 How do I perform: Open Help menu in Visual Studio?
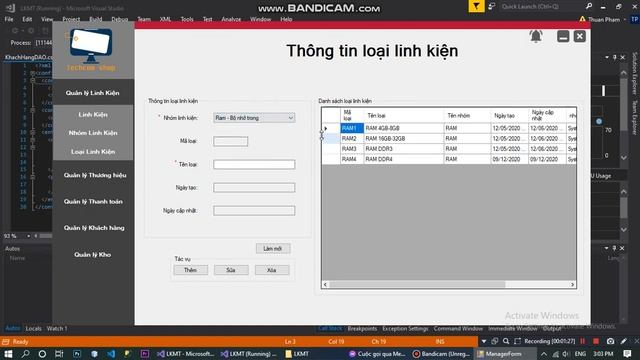(x=286, y=19)
